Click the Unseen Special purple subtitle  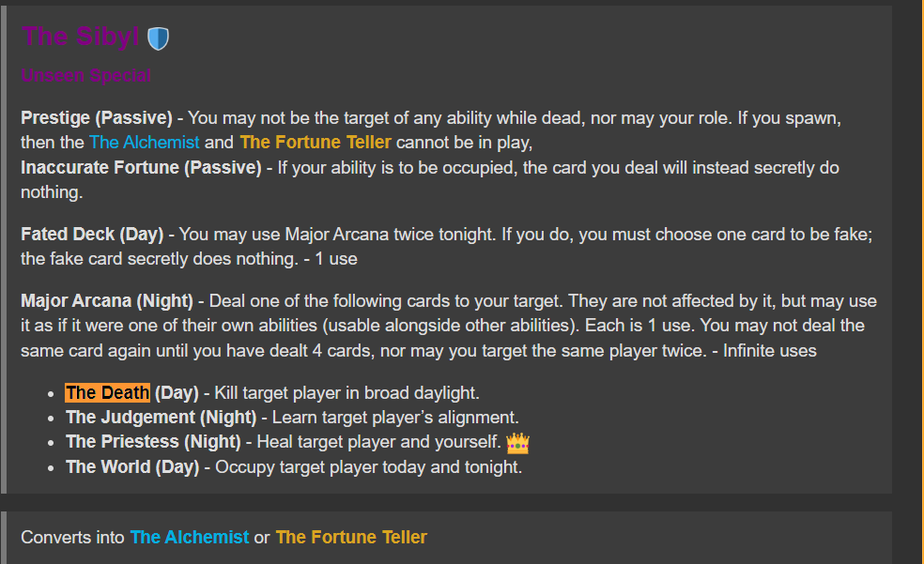pos(86,75)
